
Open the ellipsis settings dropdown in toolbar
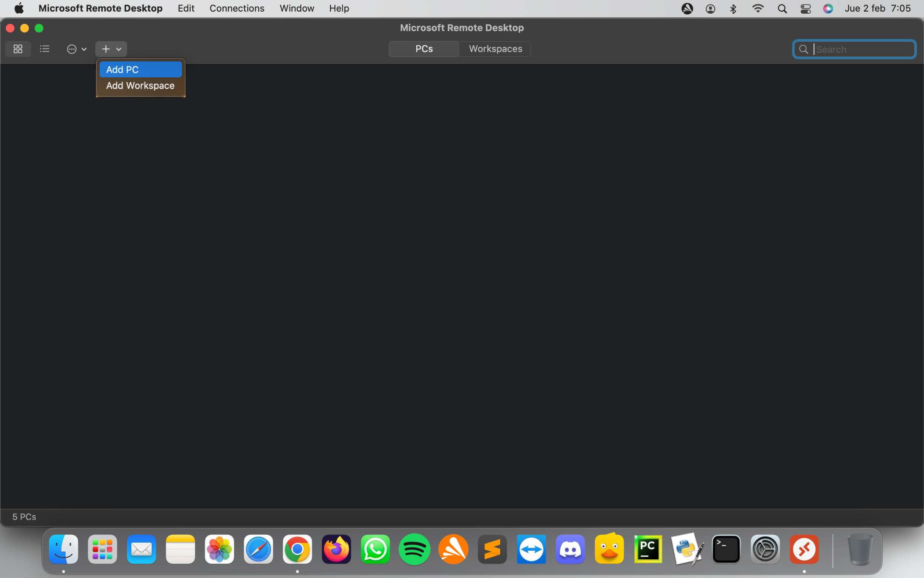coord(76,49)
